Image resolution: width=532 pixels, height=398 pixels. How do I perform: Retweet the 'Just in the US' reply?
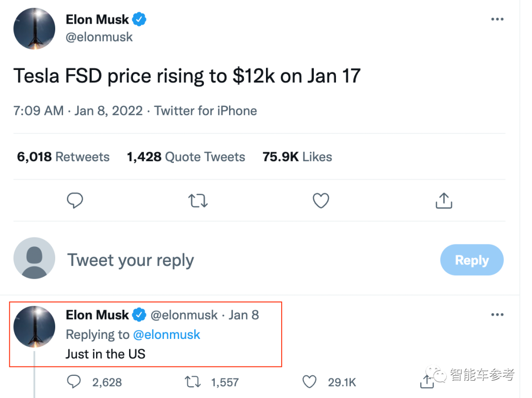point(193,382)
